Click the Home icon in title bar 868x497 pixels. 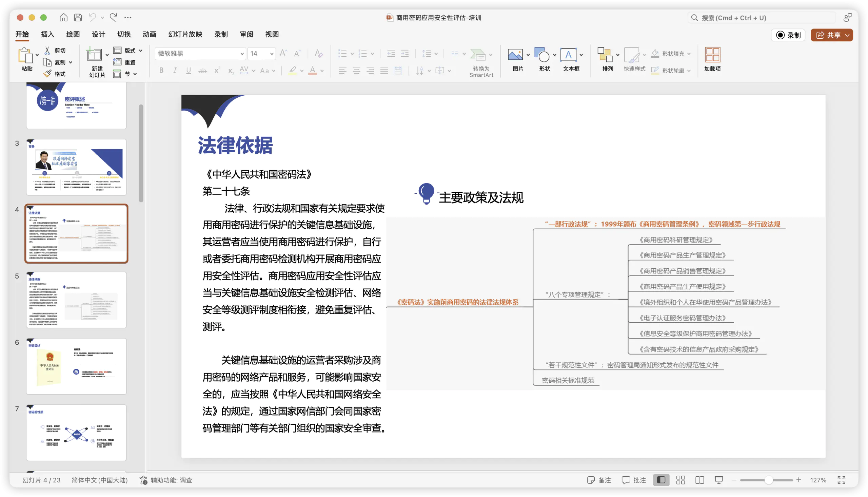coord(63,17)
